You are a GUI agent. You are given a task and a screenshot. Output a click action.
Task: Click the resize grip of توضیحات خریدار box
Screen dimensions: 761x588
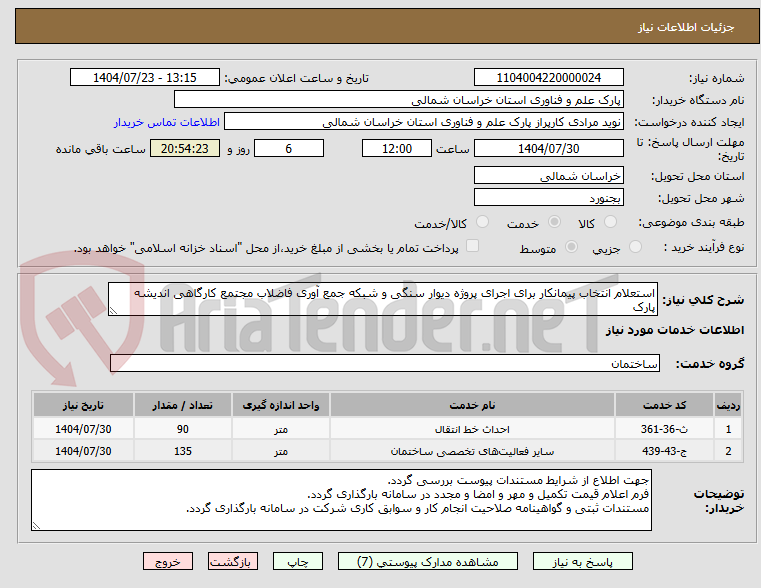36,525
